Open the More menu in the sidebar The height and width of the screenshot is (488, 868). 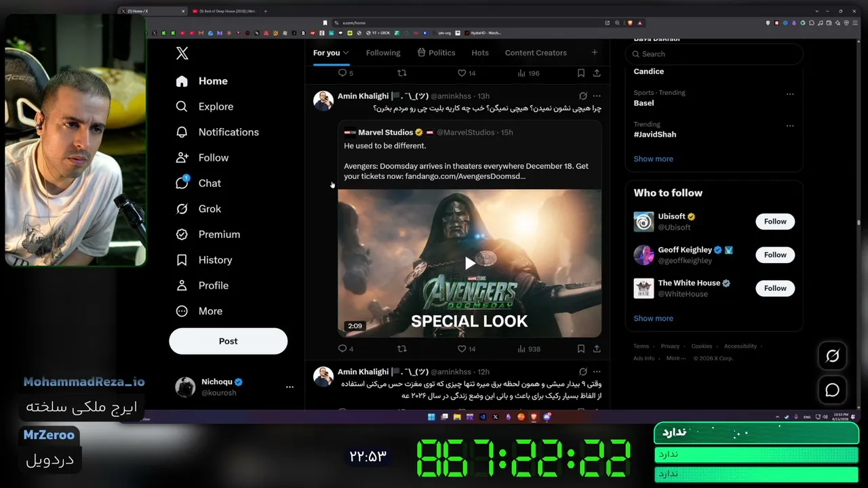(x=199, y=311)
